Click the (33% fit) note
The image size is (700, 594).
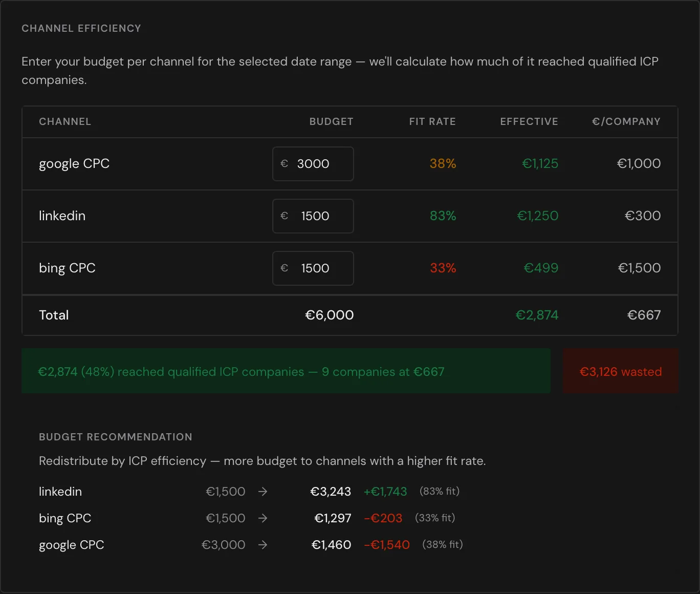(x=435, y=518)
